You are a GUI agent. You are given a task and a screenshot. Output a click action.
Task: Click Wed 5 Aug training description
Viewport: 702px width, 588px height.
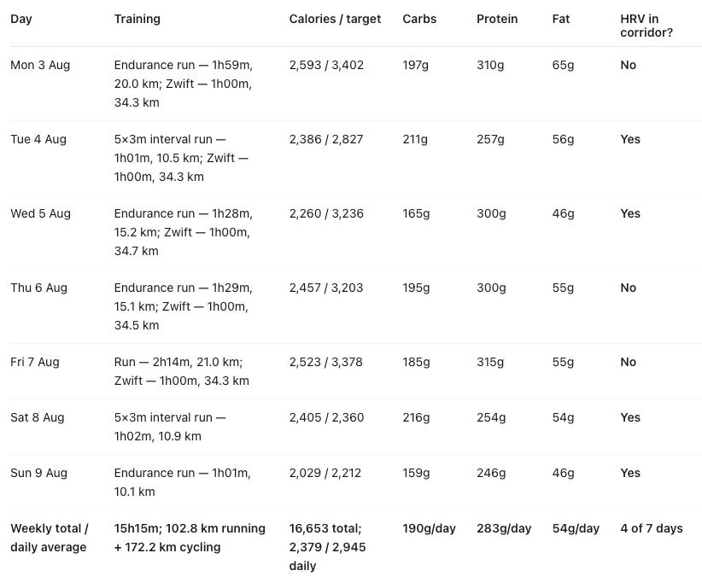pyautogui.click(x=183, y=232)
